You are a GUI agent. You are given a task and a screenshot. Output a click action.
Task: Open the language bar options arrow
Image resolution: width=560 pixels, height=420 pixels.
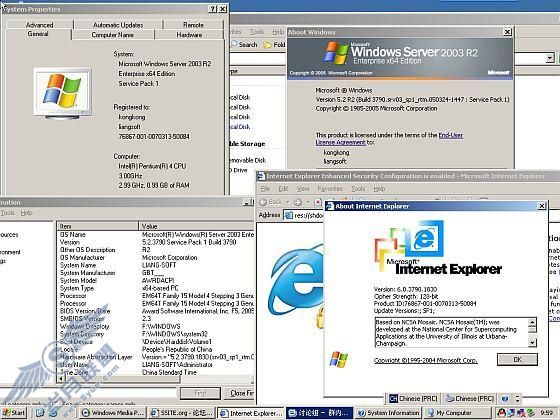pyautogui.click(x=517, y=399)
